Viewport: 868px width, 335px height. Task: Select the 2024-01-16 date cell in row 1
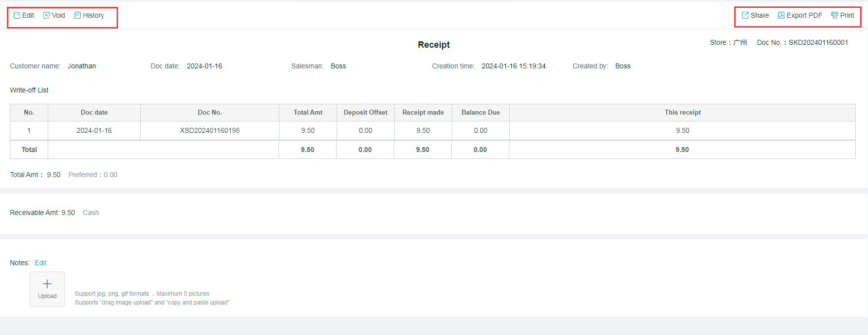[94, 130]
